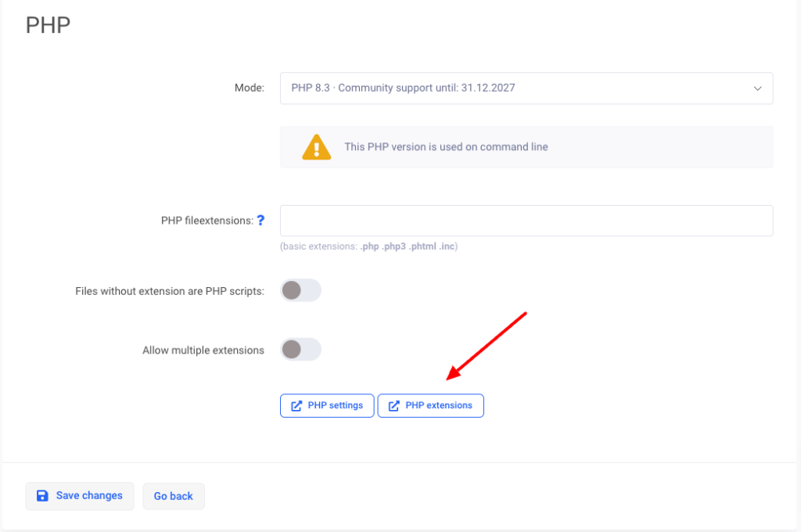Image resolution: width=801 pixels, height=532 pixels.
Task: Click the PHP page heading
Action: [48, 25]
